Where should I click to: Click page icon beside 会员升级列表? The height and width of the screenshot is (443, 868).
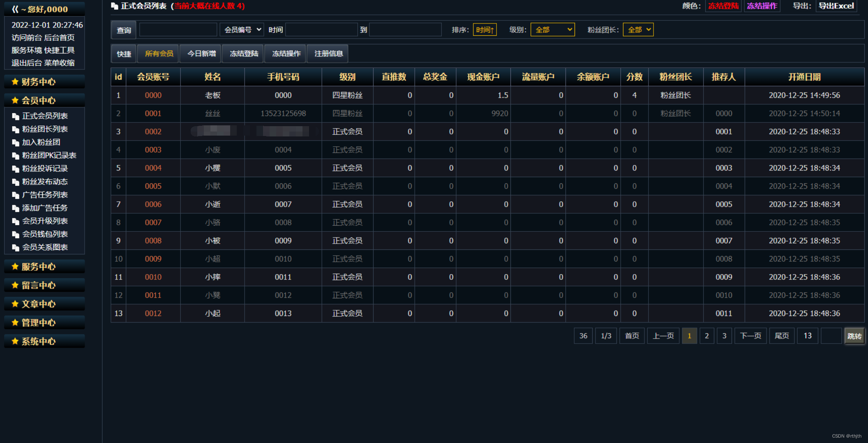[x=16, y=221]
